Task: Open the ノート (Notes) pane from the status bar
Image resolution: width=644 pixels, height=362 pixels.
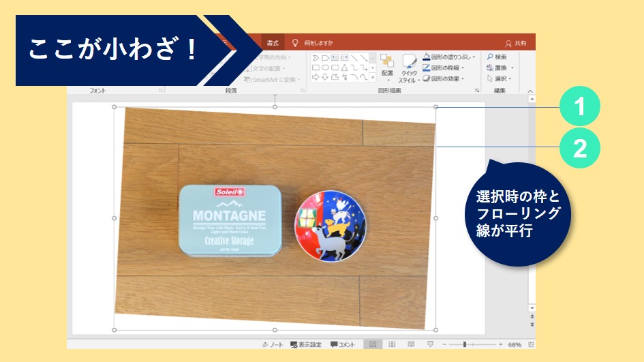Action: (x=273, y=344)
